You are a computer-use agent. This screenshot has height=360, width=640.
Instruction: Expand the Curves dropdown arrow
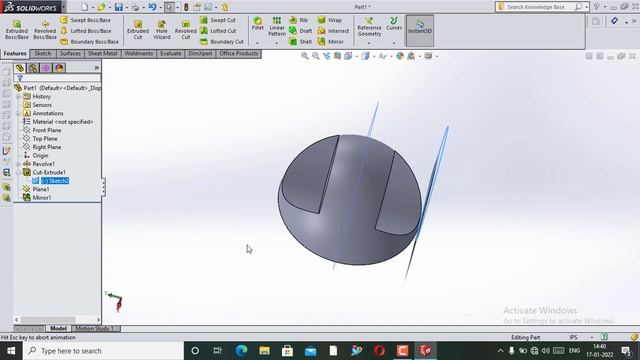(394, 43)
